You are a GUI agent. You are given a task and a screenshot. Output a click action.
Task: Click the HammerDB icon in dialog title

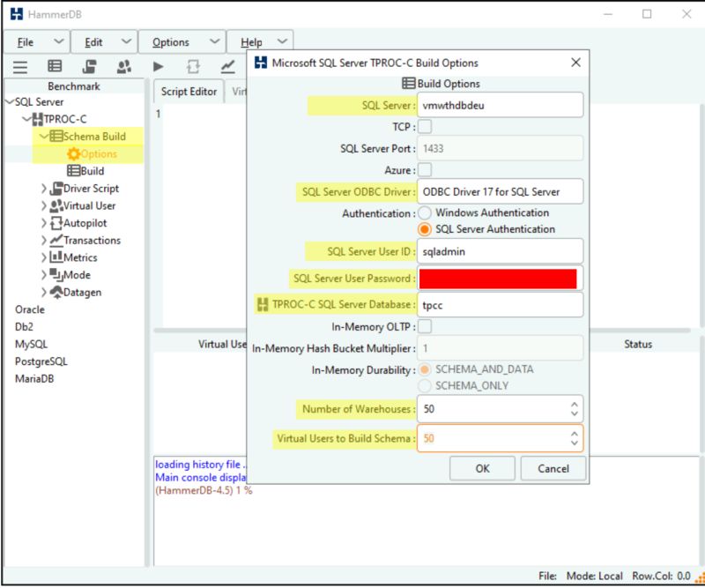click(x=261, y=63)
